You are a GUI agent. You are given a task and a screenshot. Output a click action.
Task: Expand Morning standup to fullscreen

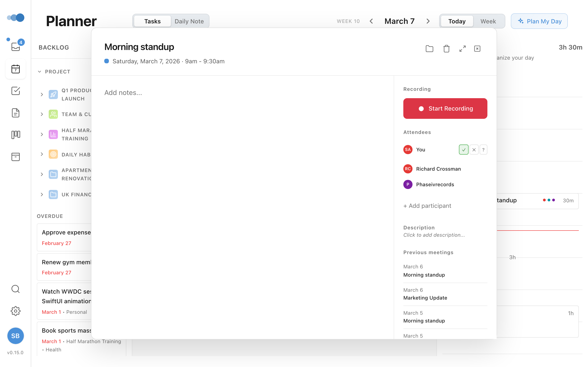click(x=462, y=49)
